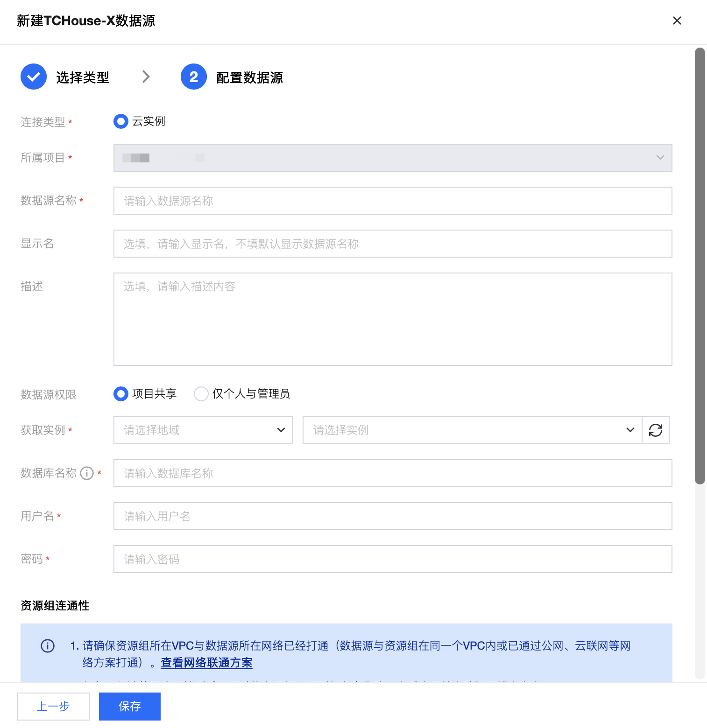The image size is (707, 728).
Task: Close the 新建TCHouse-X数据源 dialog
Action: 677,21
